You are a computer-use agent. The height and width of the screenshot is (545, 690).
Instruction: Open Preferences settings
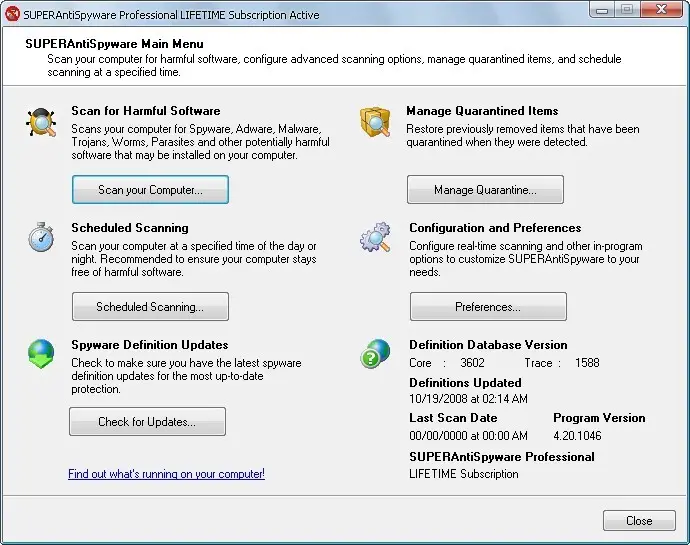coord(488,306)
